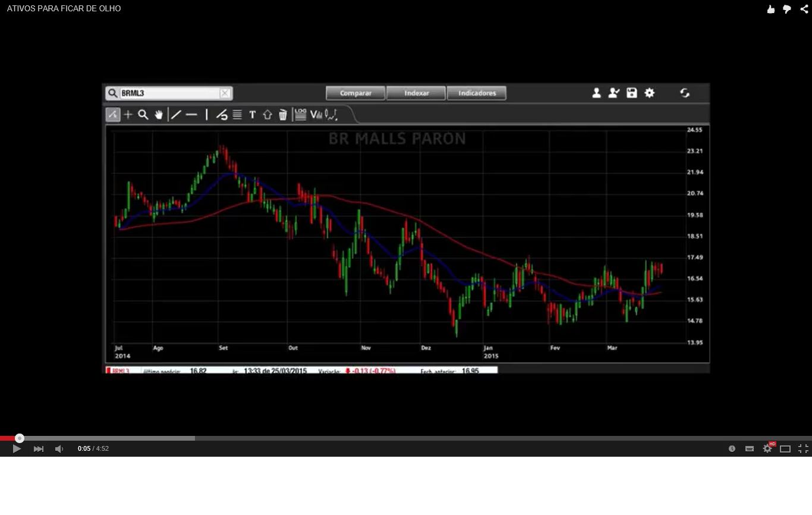Toggle the LOG scale button

[x=300, y=115]
